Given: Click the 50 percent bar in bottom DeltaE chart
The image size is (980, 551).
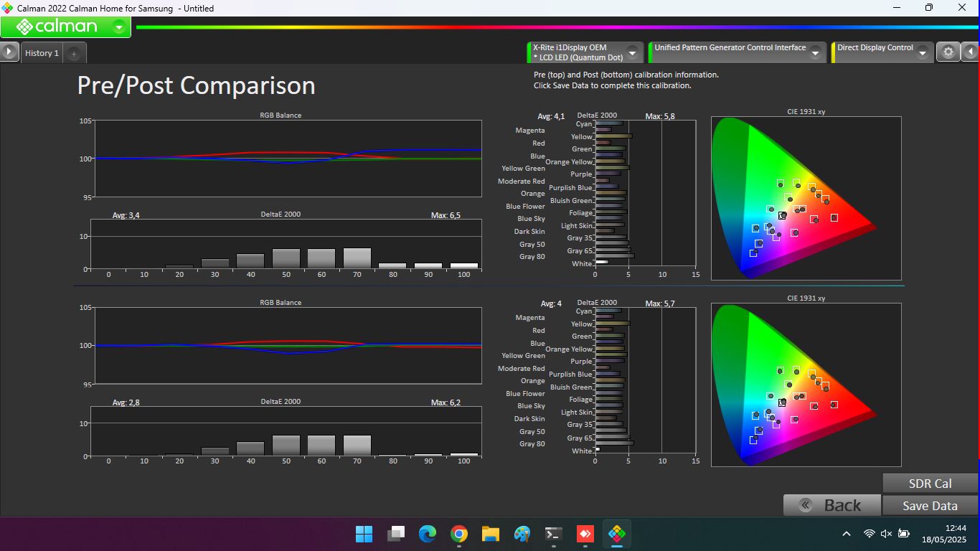Looking at the screenshot, I should click(286, 446).
